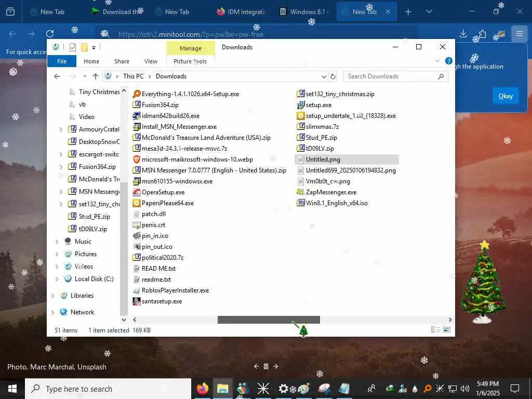This screenshot has height=399, width=532.
Task: Click the right arrow of horizontal scrollbar
Action: [x=450, y=320]
